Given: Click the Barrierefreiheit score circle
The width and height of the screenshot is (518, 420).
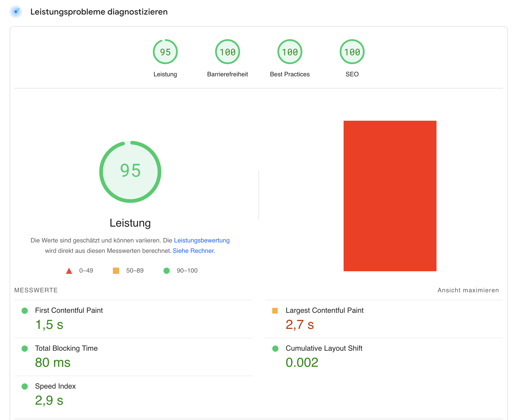Looking at the screenshot, I should [x=227, y=52].
